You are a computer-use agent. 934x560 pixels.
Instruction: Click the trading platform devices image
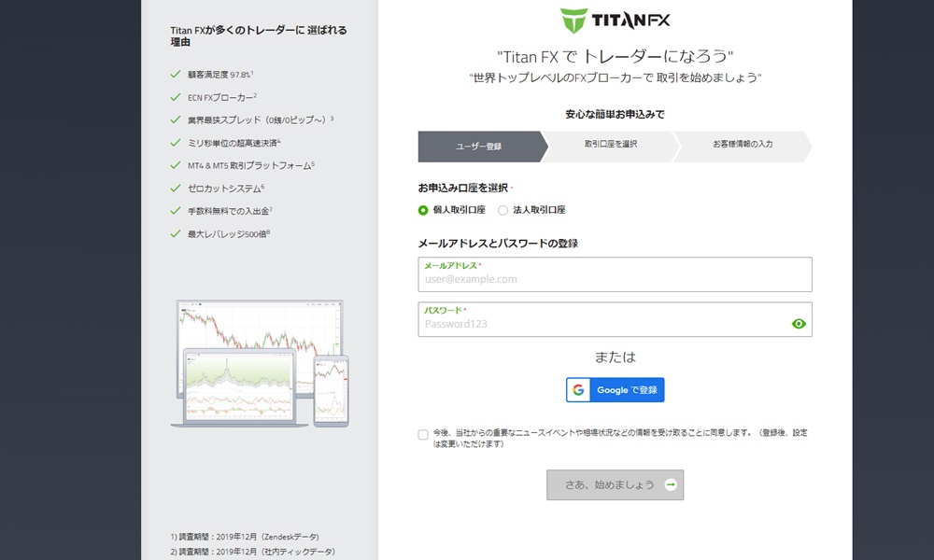coord(262,362)
